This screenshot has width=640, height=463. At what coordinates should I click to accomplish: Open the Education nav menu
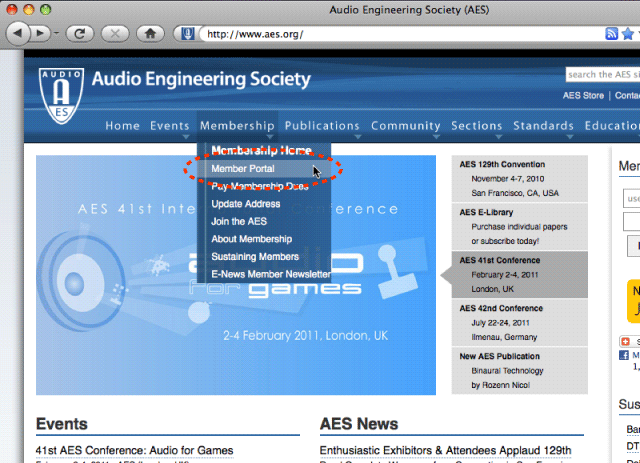click(x=612, y=126)
